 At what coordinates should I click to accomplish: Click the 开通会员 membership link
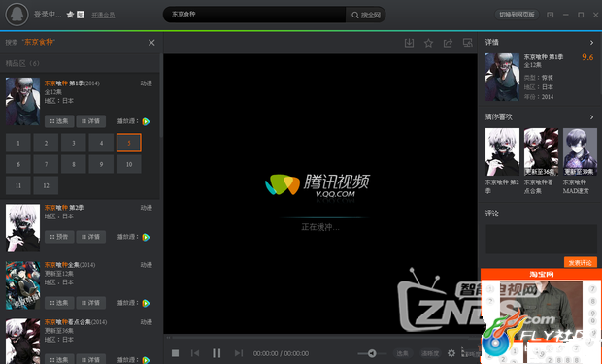pos(103,15)
